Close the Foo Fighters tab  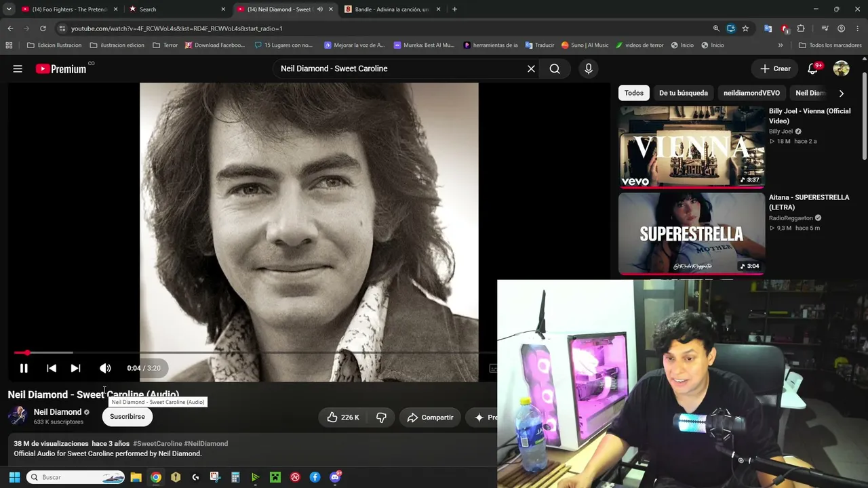(x=115, y=9)
